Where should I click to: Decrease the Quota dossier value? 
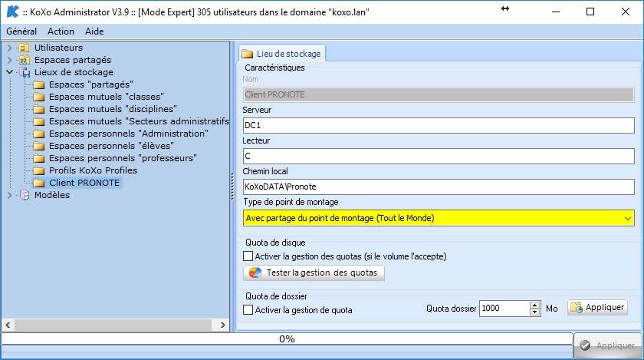535,312
